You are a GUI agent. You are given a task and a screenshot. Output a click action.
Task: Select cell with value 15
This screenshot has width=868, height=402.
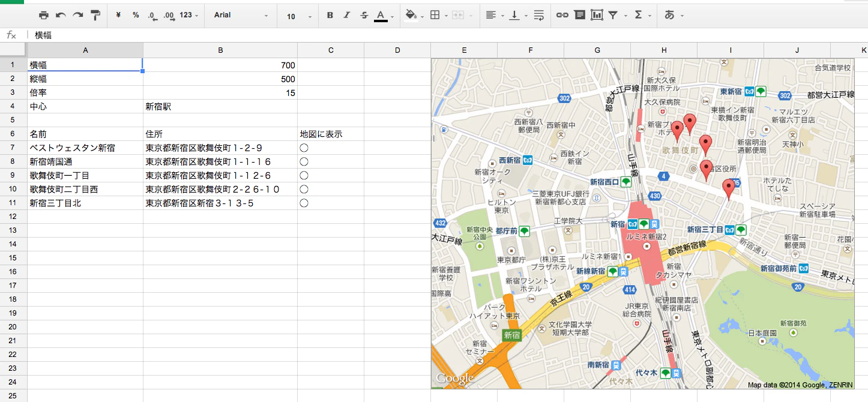point(220,92)
